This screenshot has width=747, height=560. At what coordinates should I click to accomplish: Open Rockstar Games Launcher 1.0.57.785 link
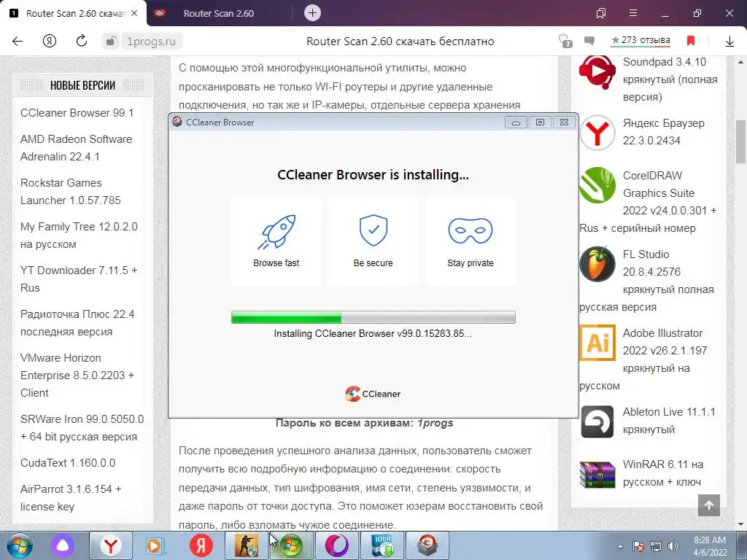[x=71, y=192]
